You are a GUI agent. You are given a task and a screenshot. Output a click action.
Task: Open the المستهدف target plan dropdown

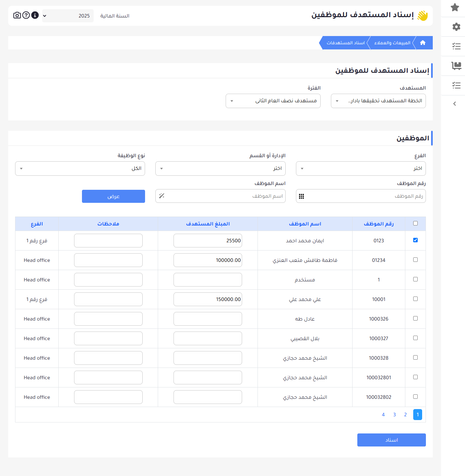click(x=378, y=101)
